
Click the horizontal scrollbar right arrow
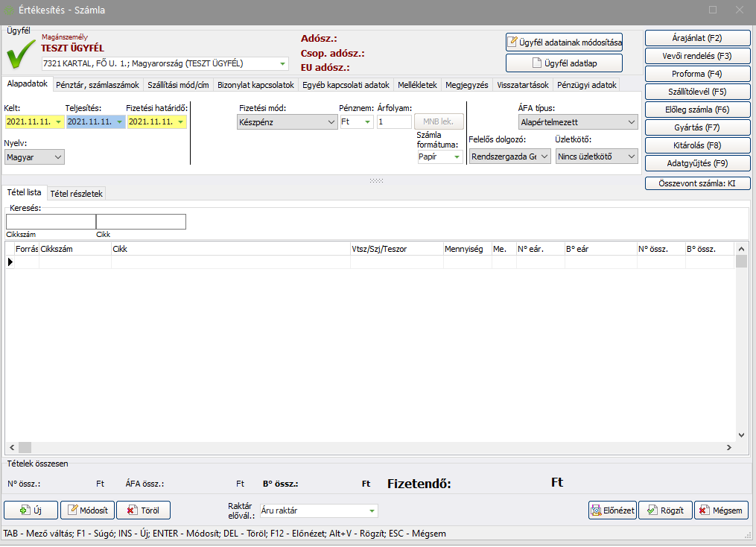coord(729,448)
